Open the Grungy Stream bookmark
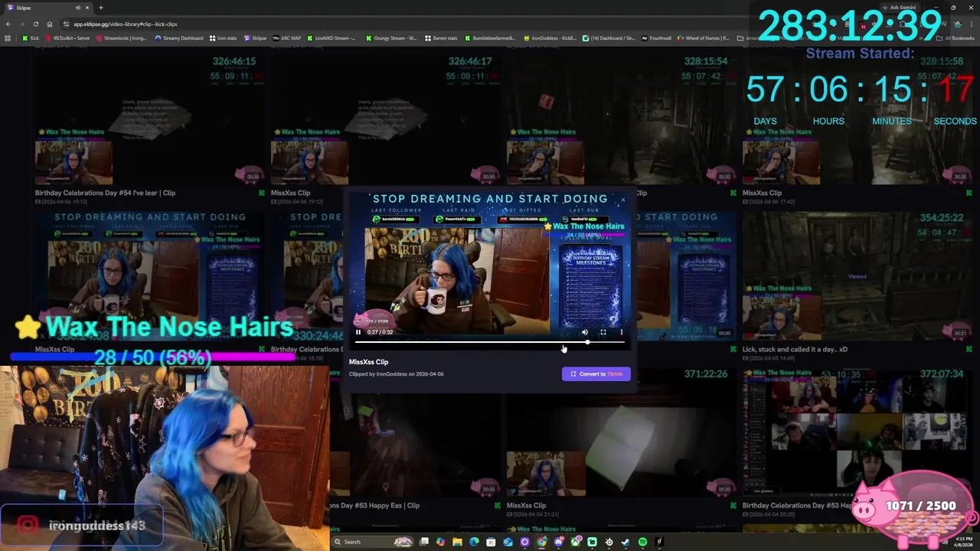This screenshot has height=551, width=980. [x=390, y=38]
